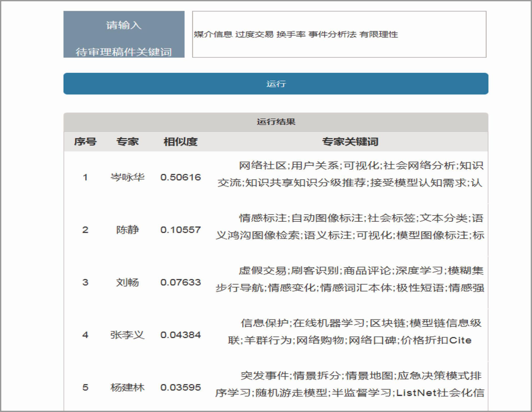This screenshot has height=412, width=532.
Task: Click row number 2 in 序号 column
Action: (85, 230)
